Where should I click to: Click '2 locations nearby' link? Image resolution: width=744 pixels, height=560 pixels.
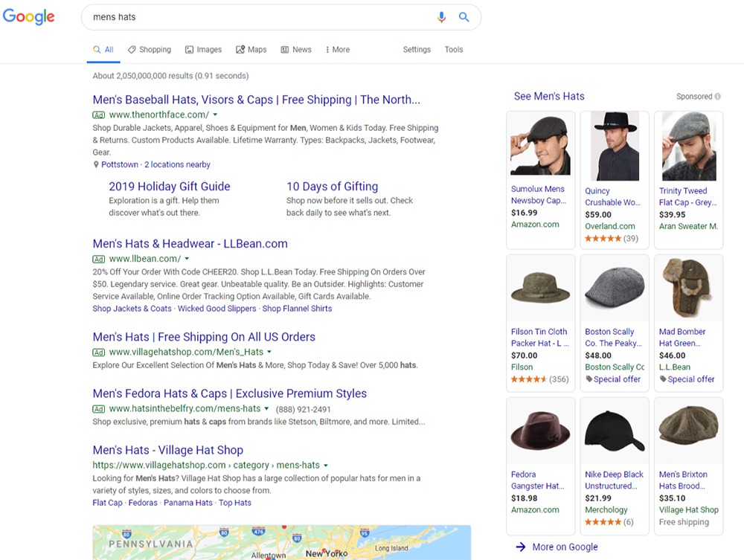click(x=178, y=164)
